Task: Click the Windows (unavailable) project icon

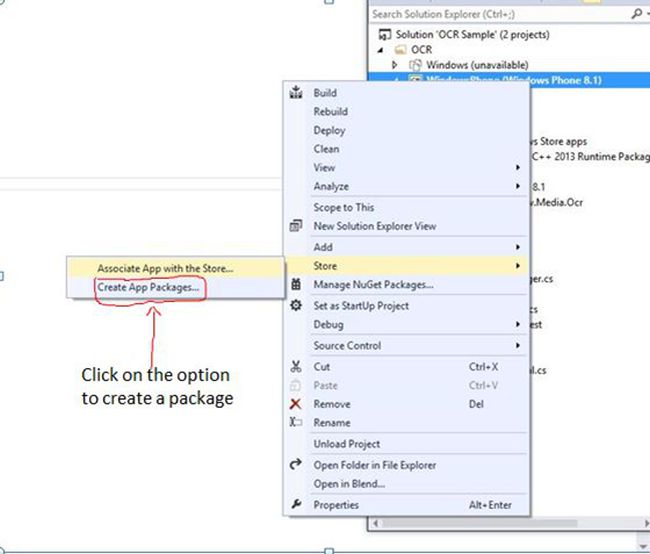Action: [415, 65]
